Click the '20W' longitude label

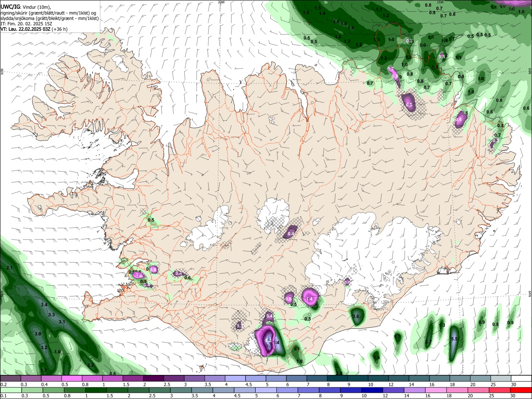pyautogui.click(x=221, y=2)
